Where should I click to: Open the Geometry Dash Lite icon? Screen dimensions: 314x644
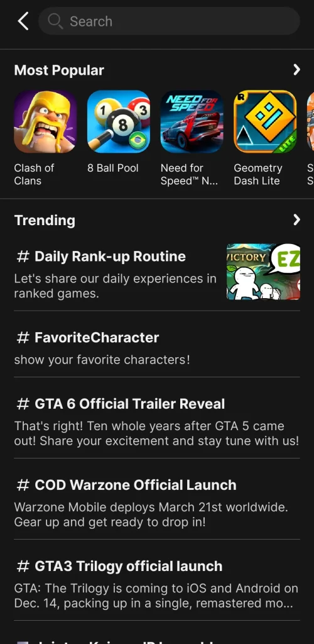pyautogui.click(x=265, y=121)
